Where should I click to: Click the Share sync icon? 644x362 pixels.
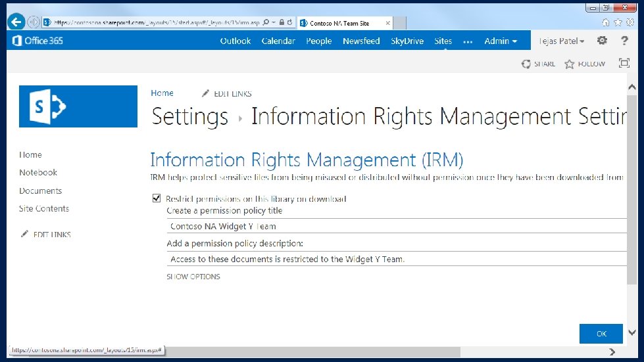coord(526,64)
